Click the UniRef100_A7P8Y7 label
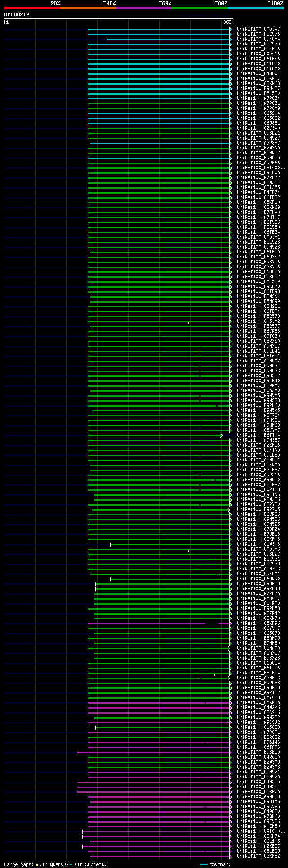This screenshot has width=288, height=868. click(x=258, y=143)
